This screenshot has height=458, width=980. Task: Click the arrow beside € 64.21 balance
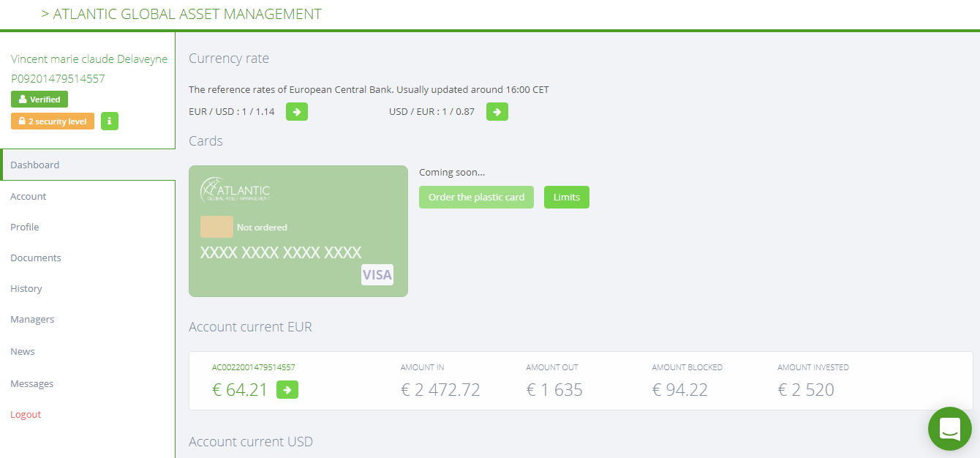click(287, 390)
